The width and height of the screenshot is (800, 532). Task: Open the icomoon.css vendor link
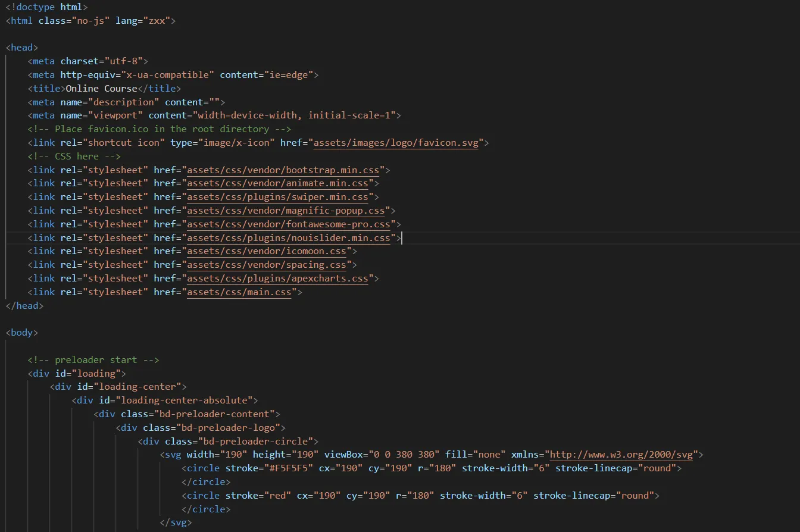(x=267, y=251)
